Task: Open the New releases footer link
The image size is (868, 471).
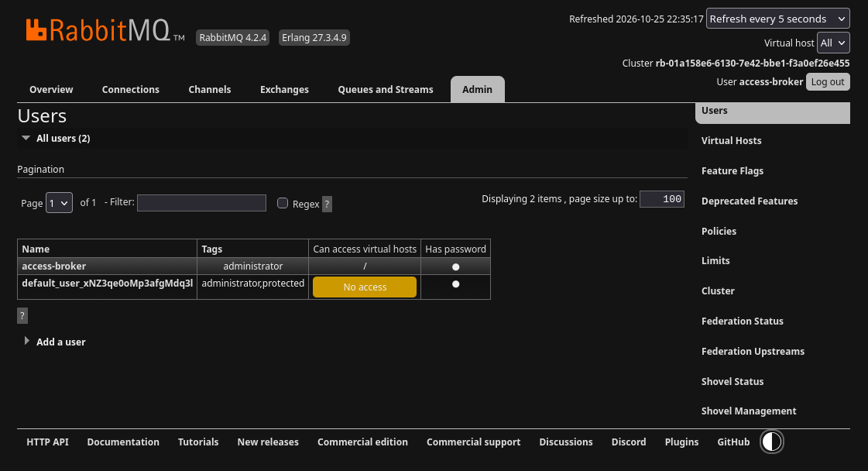Action: tap(268, 442)
